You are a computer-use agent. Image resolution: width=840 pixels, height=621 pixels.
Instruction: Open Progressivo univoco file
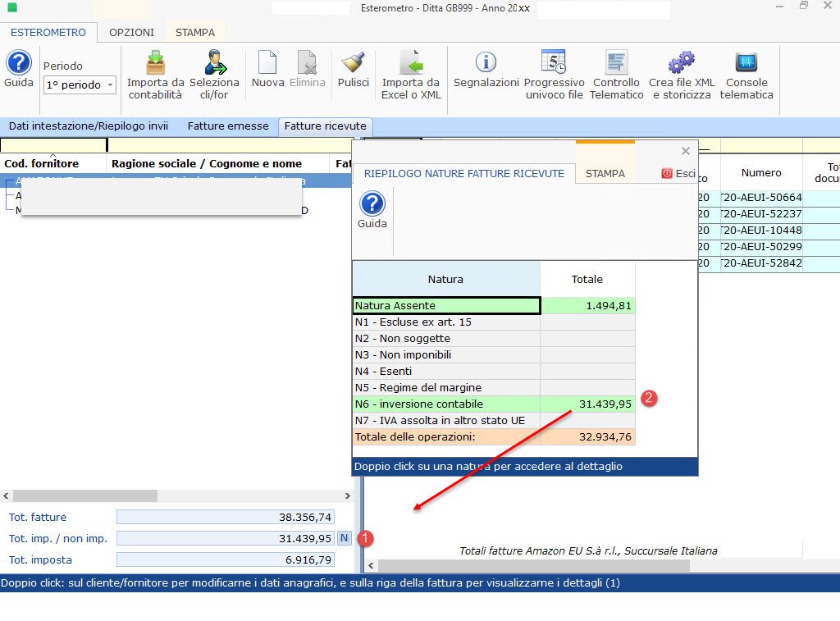coord(554,75)
